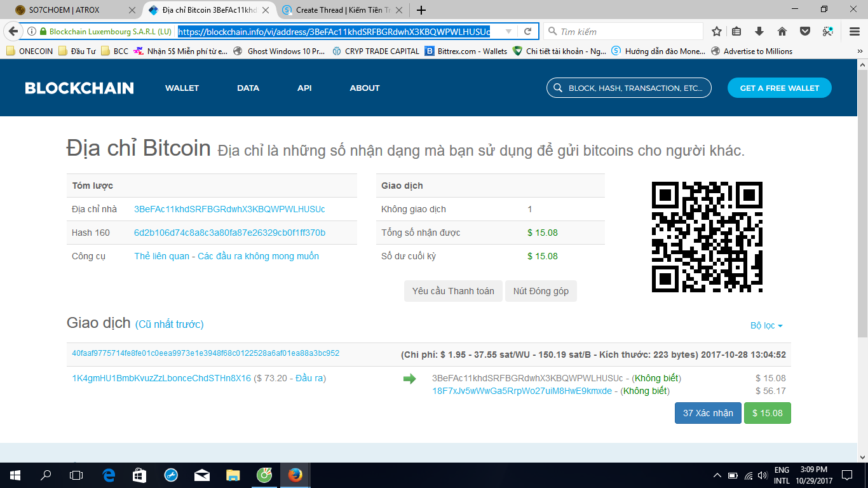Image resolution: width=868 pixels, height=488 pixels.
Task: Open the Firefox downloads arrow
Action: [759, 31]
